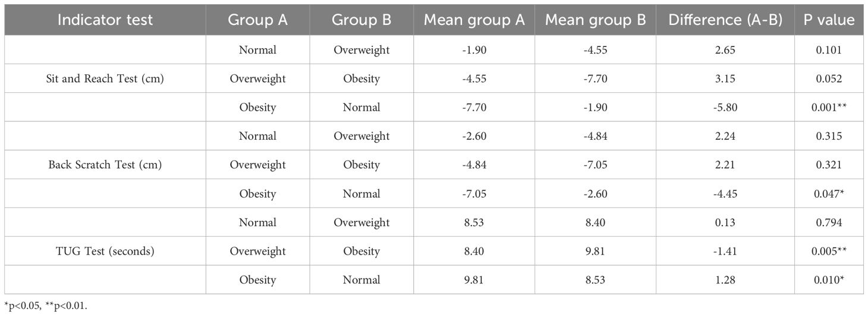Click the P value column header

[829, 20]
